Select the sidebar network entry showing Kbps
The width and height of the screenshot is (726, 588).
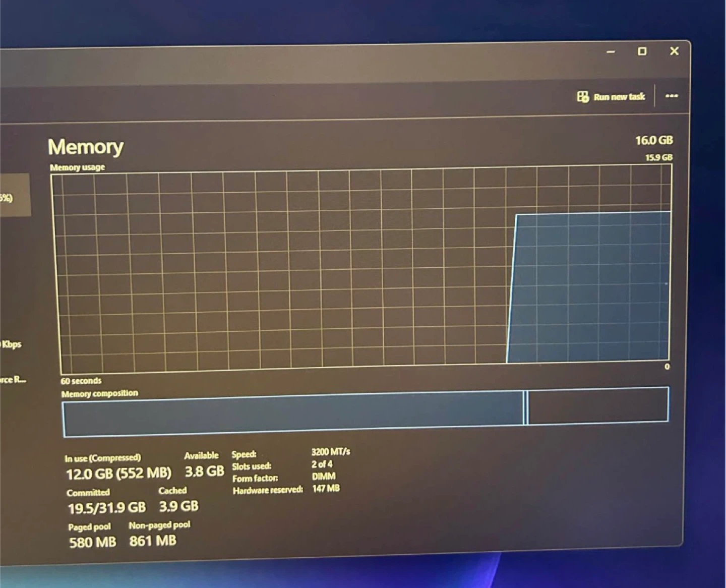tap(11, 344)
